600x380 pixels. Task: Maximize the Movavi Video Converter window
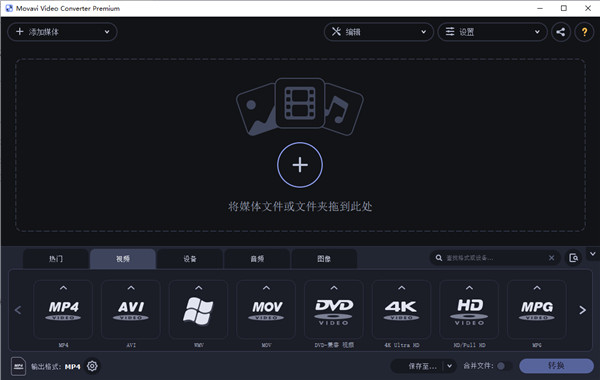pos(564,8)
